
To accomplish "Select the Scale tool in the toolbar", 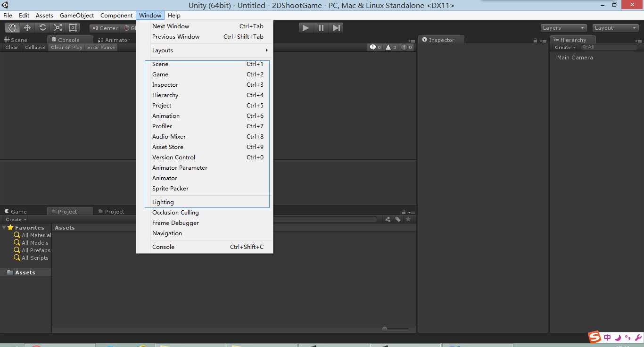I will (x=58, y=28).
